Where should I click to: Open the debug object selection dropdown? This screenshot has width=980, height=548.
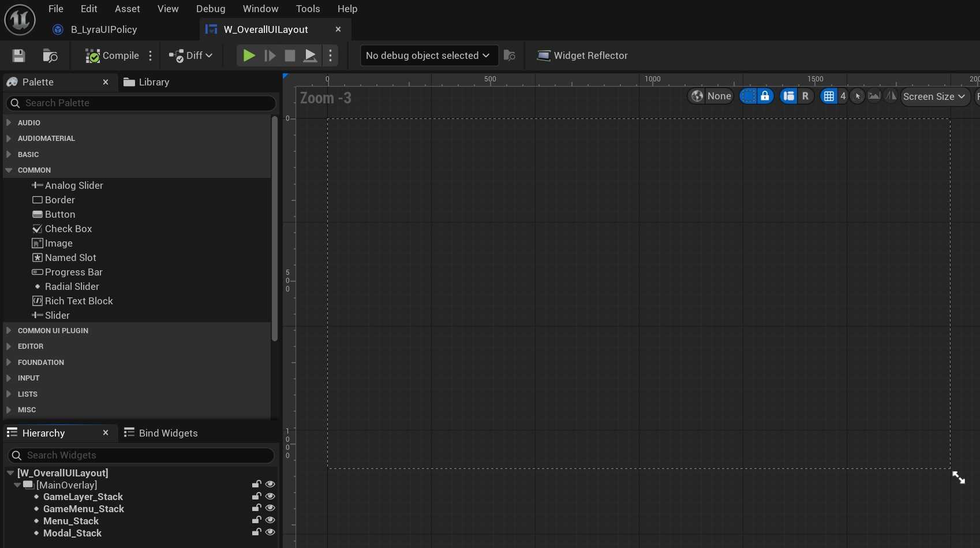click(x=429, y=55)
